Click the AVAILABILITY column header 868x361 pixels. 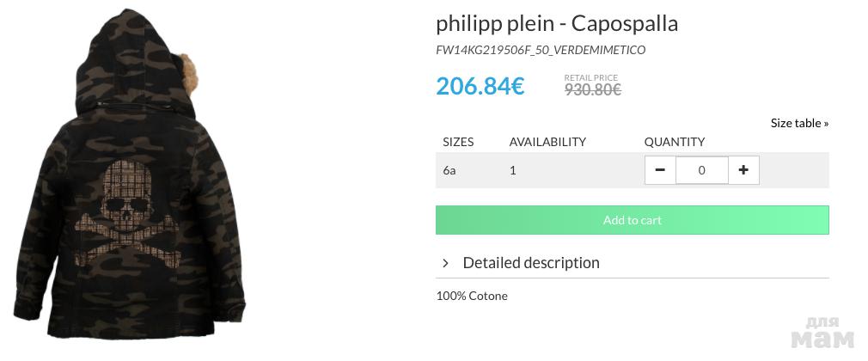[547, 142]
